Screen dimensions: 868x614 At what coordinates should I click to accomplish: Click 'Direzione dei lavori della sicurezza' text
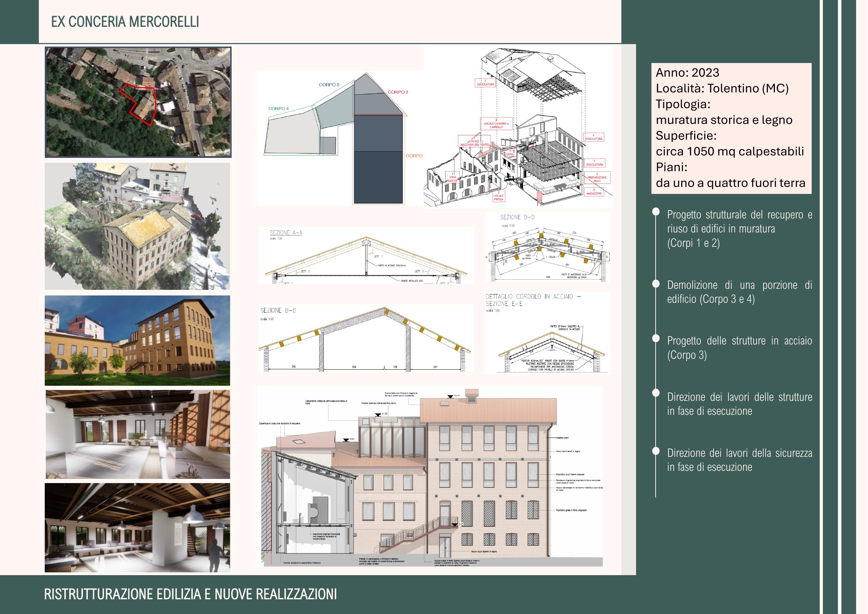pos(740,460)
